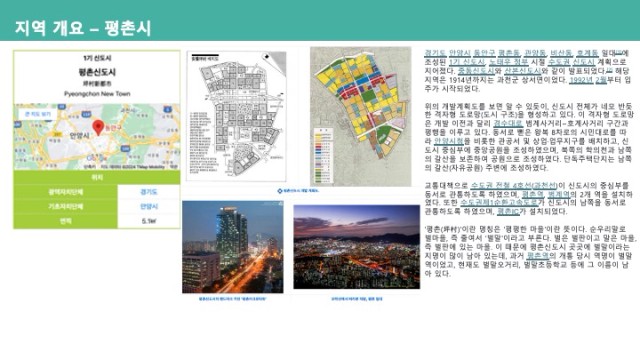Click the '평촌IC' hyperlink
Viewport: 640px width, 360px height.
coord(508,211)
